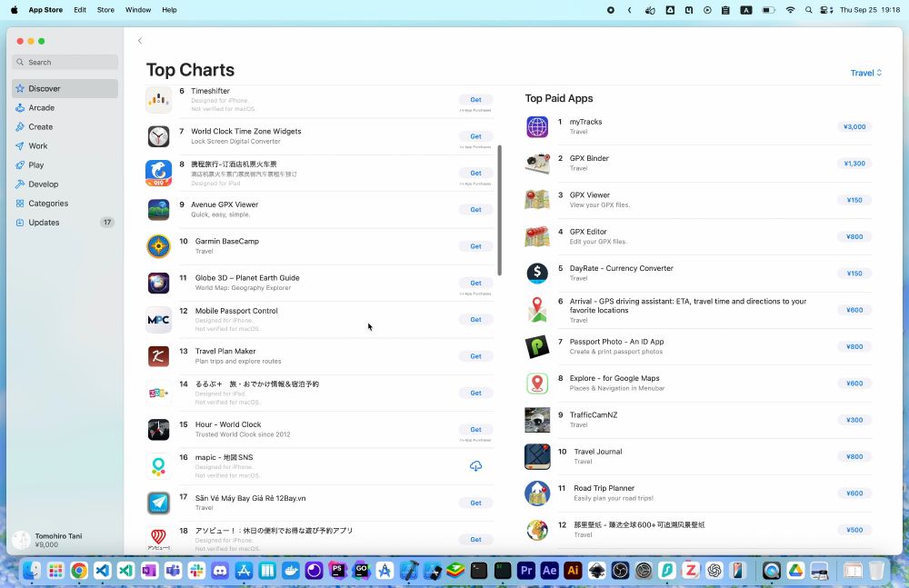Select Create in the sidebar
The width and height of the screenshot is (909, 588).
pyautogui.click(x=65, y=127)
